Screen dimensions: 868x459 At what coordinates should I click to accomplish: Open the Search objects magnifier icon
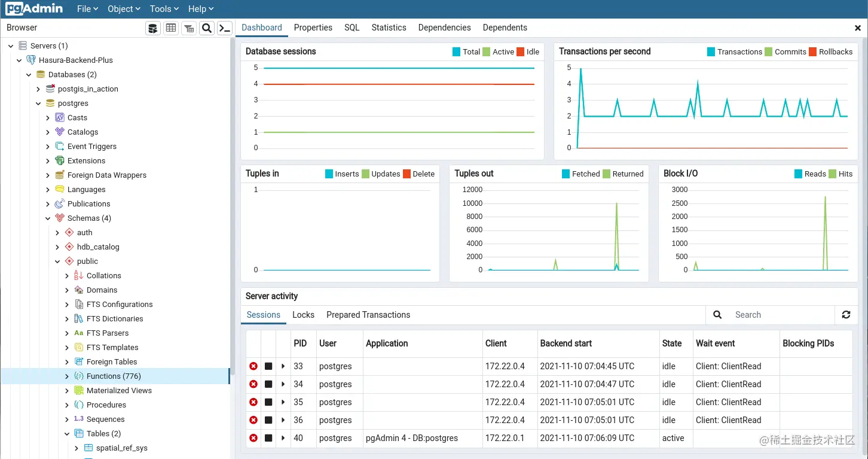pos(206,28)
